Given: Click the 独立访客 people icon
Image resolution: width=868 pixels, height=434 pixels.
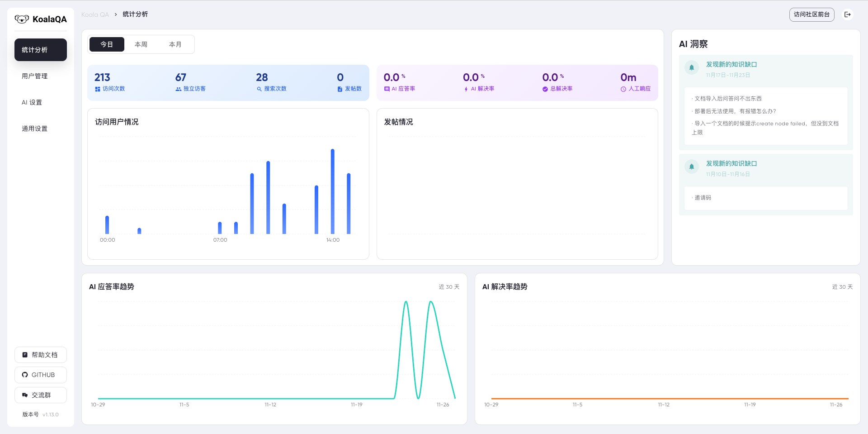Looking at the screenshot, I should tap(179, 89).
